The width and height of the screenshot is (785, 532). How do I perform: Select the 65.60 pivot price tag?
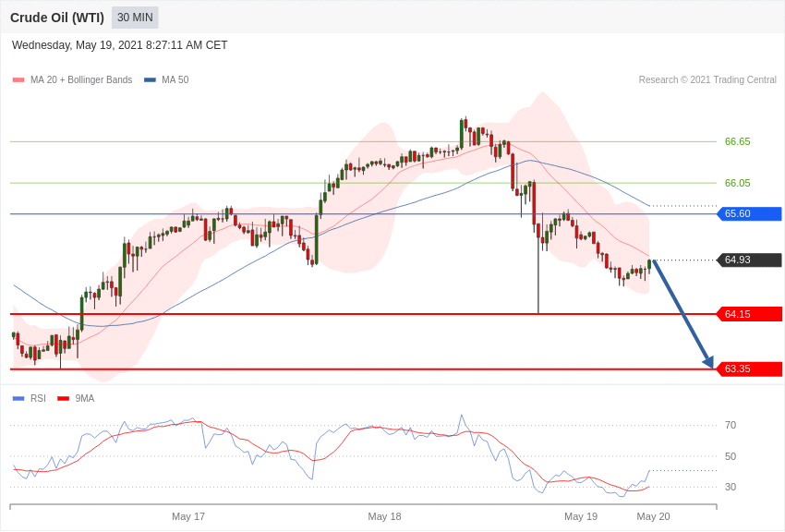(x=750, y=213)
